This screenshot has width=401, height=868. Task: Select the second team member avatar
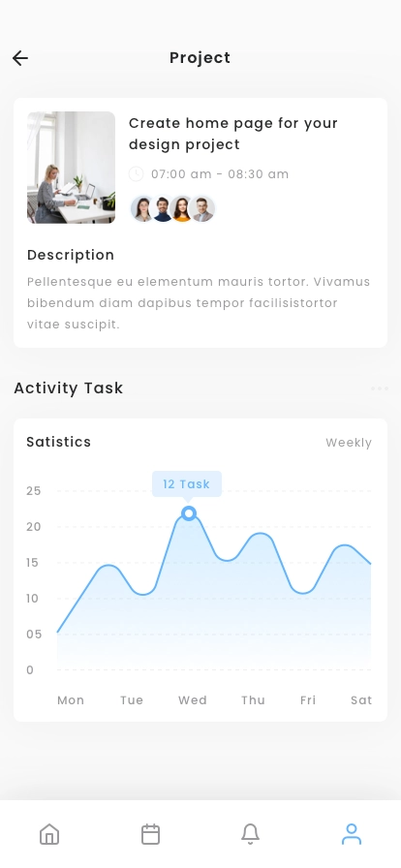(163, 208)
